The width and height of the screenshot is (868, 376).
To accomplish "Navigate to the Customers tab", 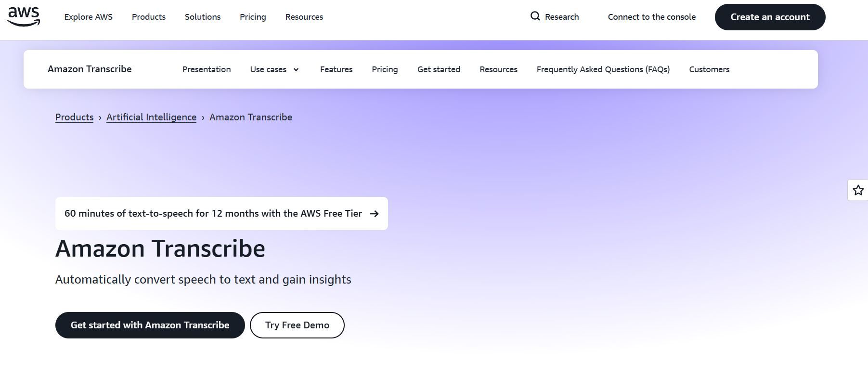I will tap(709, 69).
